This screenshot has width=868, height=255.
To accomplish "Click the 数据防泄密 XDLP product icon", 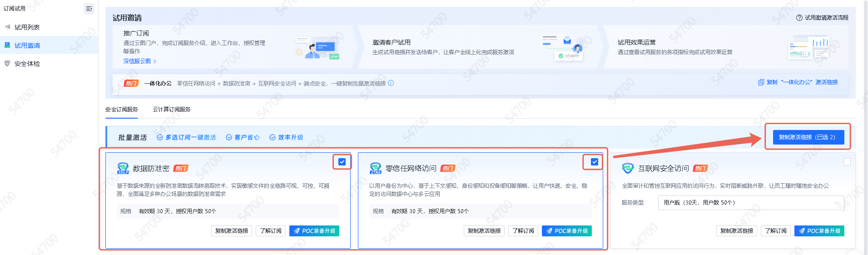I will point(123,168).
